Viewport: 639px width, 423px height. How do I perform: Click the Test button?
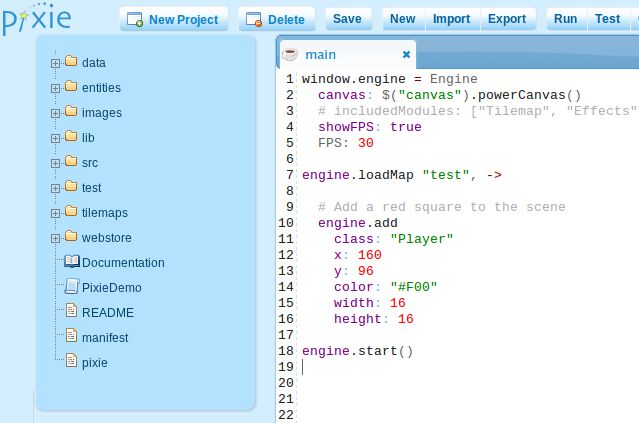coord(608,19)
